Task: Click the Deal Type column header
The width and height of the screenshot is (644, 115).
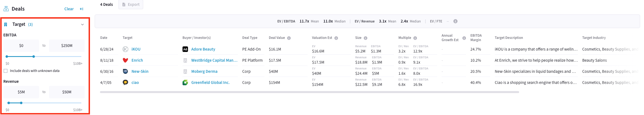Action: tap(250, 38)
